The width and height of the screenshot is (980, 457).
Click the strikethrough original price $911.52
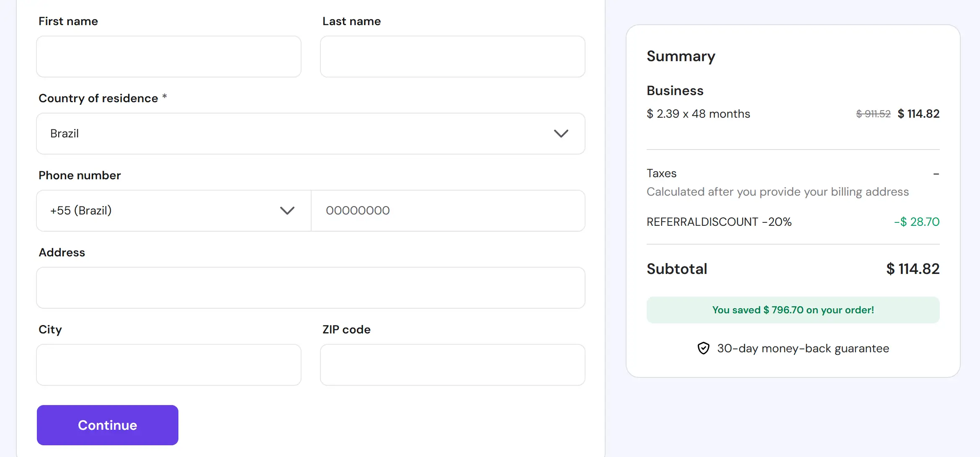point(873,114)
